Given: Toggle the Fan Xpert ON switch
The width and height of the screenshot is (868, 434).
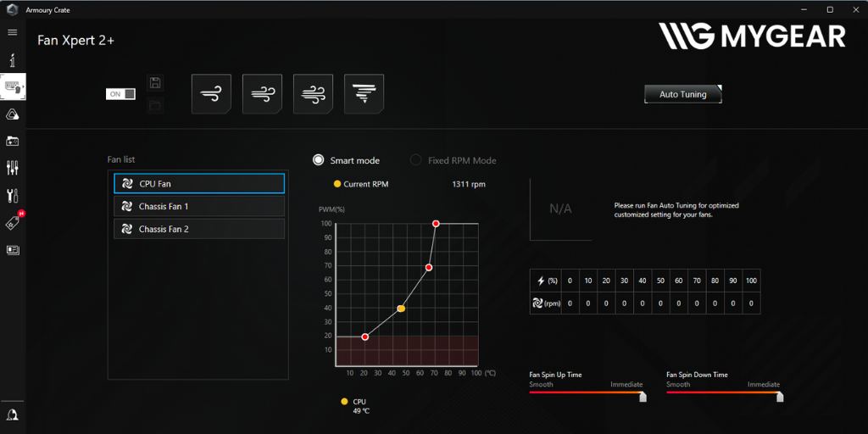Looking at the screenshot, I should tap(120, 94).
